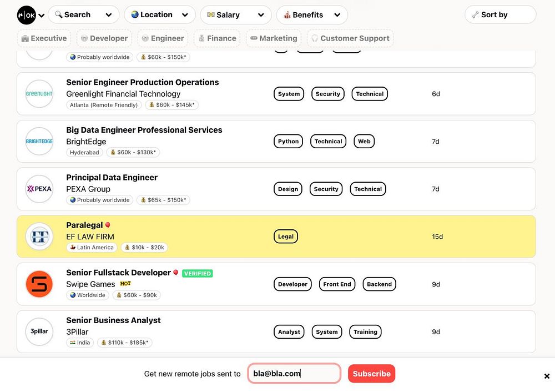Toggle the Executive category filter
Viewport: 555px width, 392px height.
click(44, 38)
